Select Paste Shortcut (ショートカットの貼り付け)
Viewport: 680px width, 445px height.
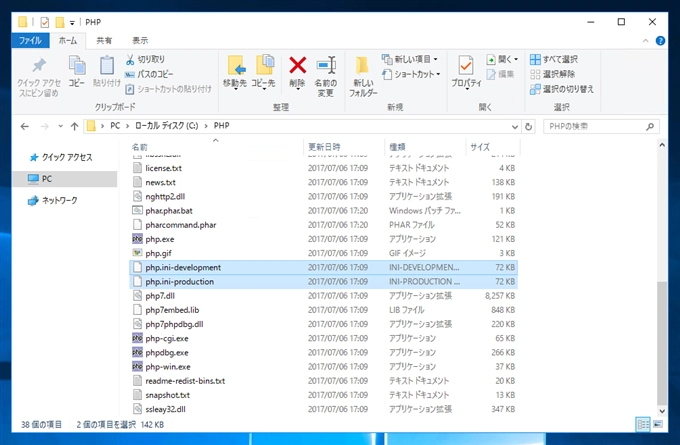[168, 89]
